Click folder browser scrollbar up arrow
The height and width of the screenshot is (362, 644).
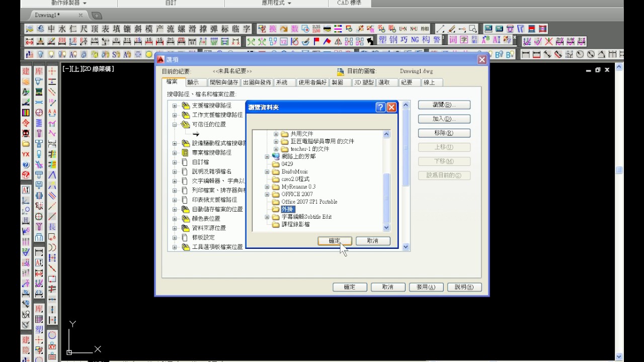[386, 134]
